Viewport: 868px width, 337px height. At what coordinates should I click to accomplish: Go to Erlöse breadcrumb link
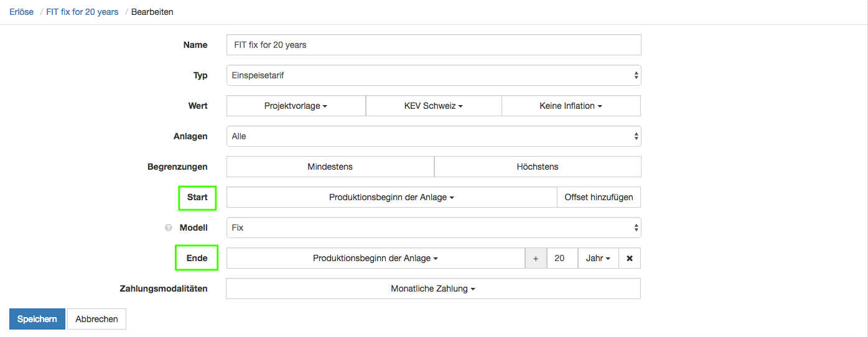click(x=22, y=12)
